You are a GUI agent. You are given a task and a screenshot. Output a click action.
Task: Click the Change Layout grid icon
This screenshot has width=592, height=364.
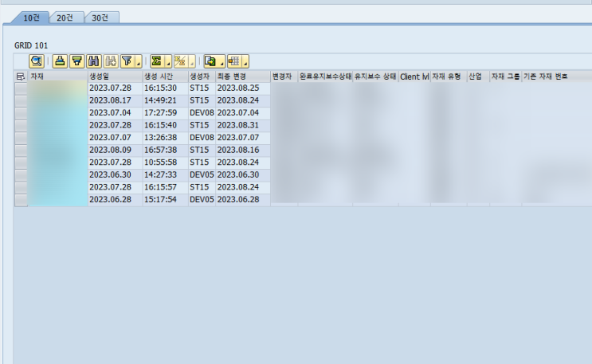pos(234,61)
